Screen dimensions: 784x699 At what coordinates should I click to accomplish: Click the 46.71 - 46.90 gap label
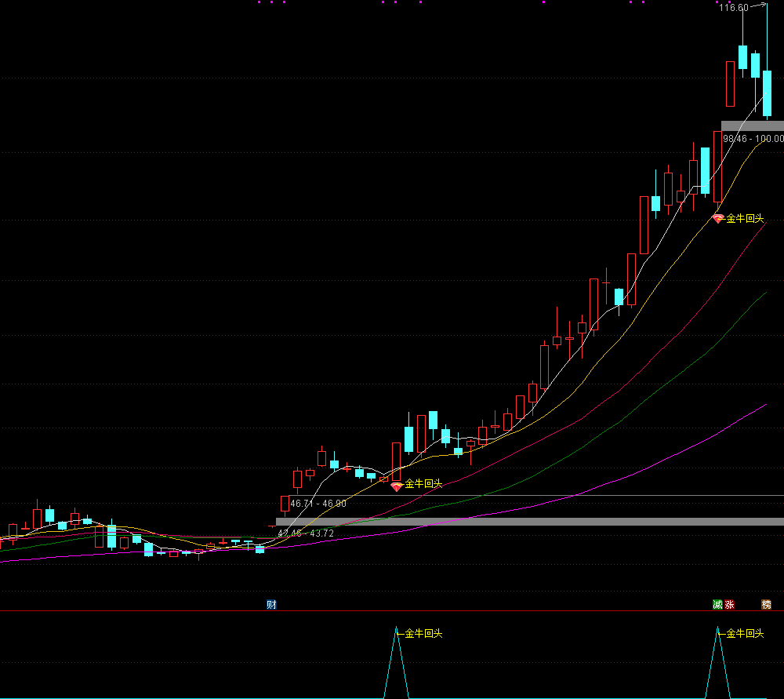click(318, 503)
